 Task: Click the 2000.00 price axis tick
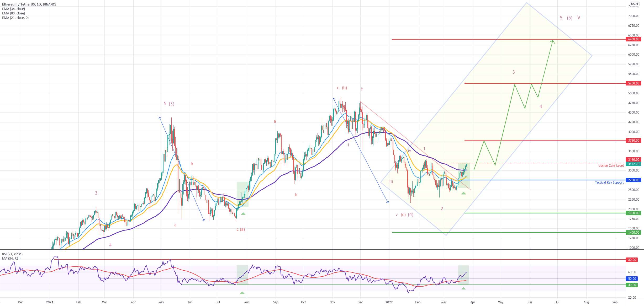click(634, 209)
